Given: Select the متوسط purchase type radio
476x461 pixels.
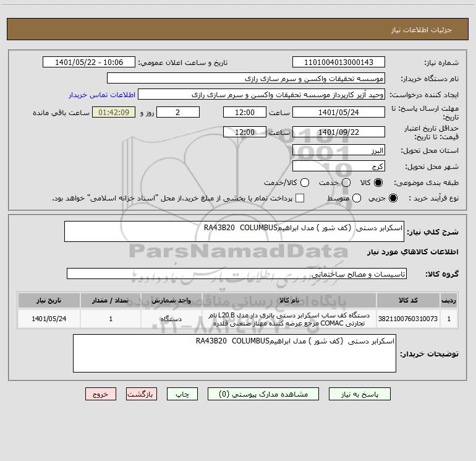Looking at the screenshot, I should coord(357,198).
